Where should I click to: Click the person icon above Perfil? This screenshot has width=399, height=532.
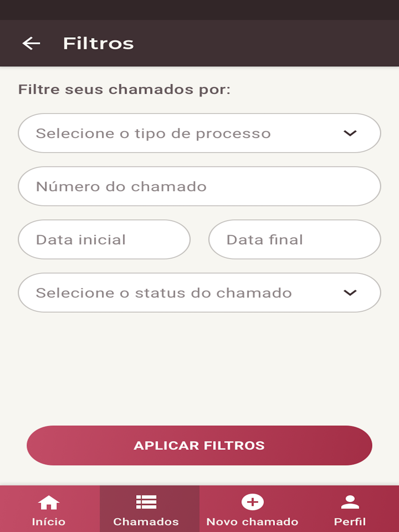pos(350,502)
